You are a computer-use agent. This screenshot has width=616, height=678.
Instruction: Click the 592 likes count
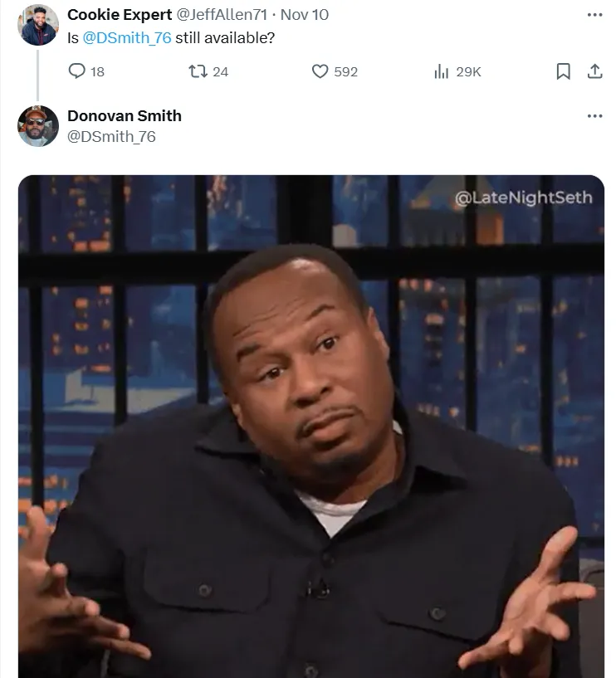pyautogui.click(x=345, y=71)
